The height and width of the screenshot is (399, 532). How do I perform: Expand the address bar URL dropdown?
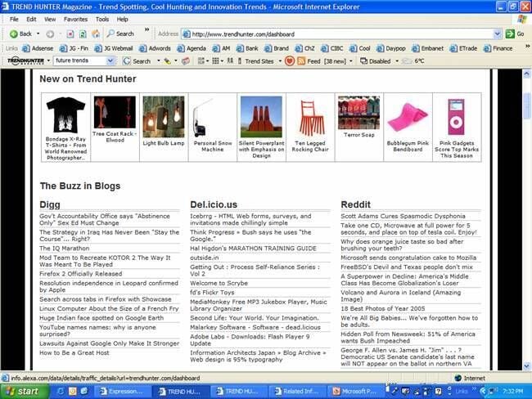498,34
